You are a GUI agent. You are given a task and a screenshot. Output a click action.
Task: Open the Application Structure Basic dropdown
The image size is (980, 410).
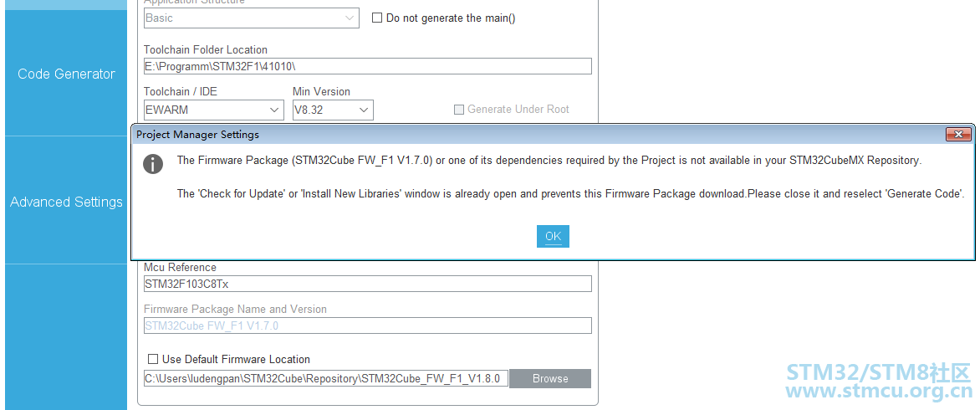(251, 18)
